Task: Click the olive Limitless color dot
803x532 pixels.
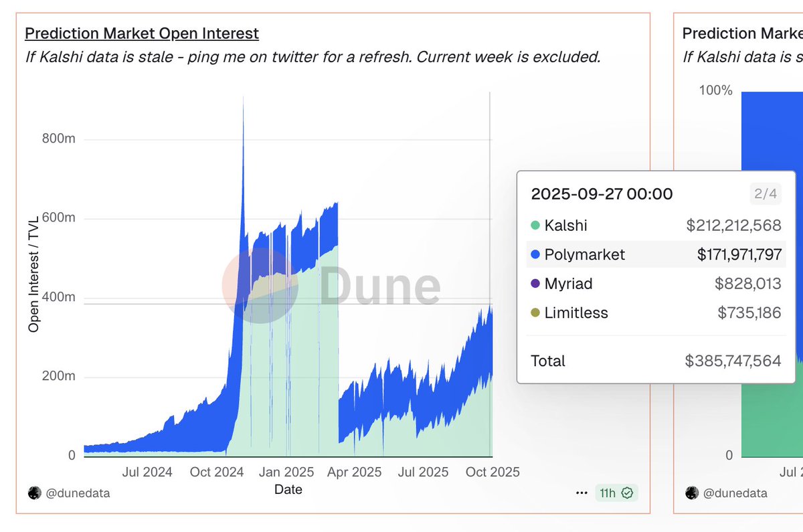Action: point(535,313)
